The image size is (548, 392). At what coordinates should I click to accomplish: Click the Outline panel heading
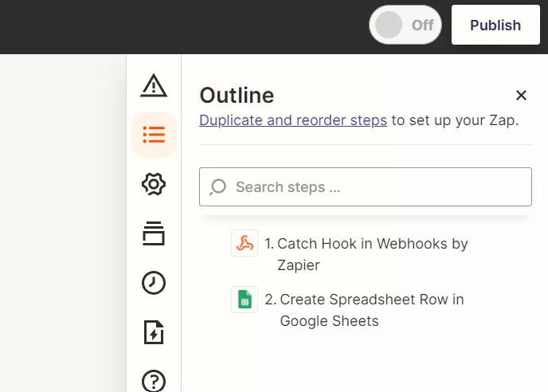[237, 96]
